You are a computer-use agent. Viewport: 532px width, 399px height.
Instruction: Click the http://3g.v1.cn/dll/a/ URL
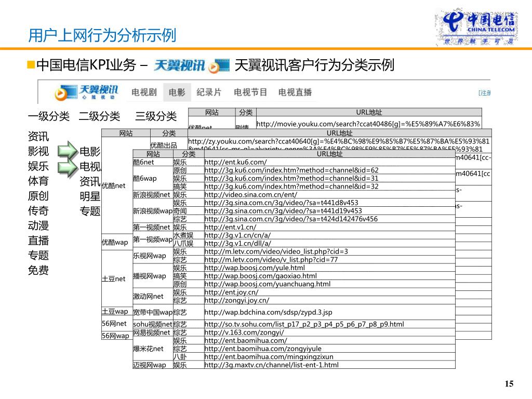238,244
